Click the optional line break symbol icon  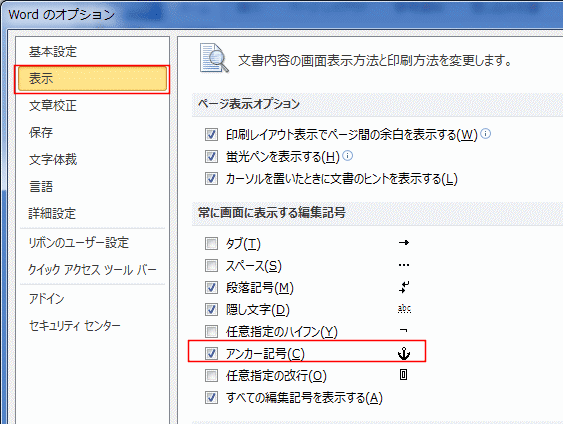point(404,375)
